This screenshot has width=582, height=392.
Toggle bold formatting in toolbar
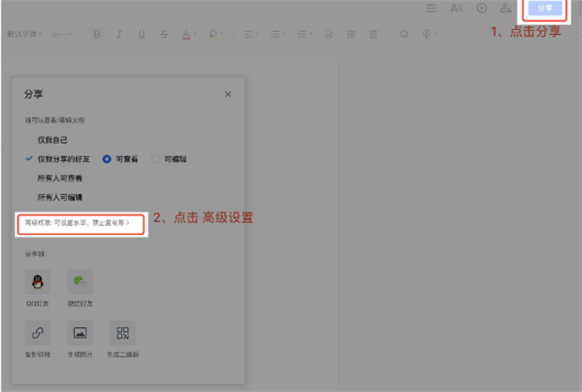coord(97,34)
